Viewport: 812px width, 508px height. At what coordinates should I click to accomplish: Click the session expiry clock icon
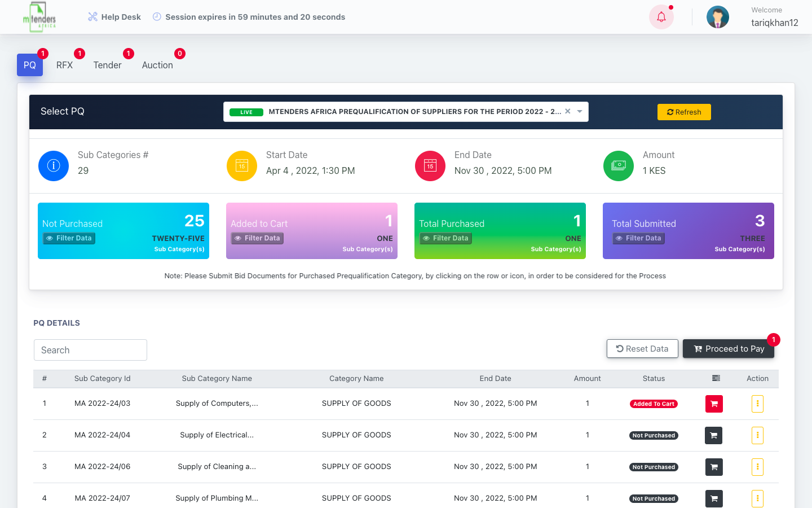157,17
